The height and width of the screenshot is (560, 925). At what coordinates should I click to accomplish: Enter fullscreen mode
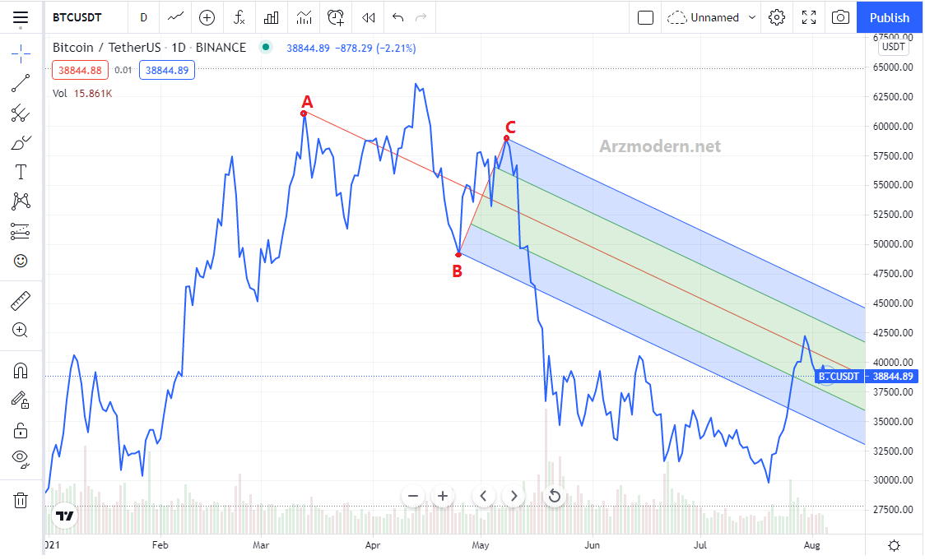809,18
